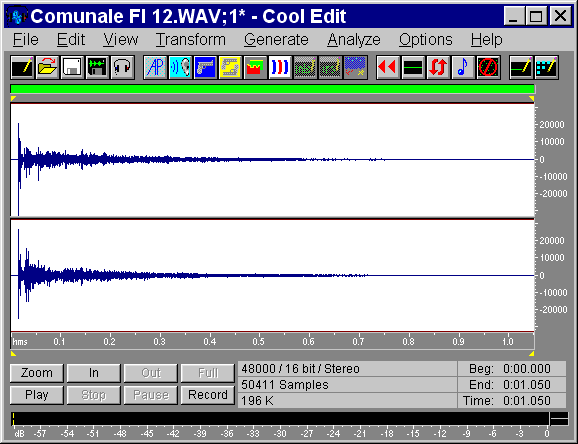This screenshot has height=444, width=578.
Task: Save the file using the floppy disk icon
Action: point(72,67)
